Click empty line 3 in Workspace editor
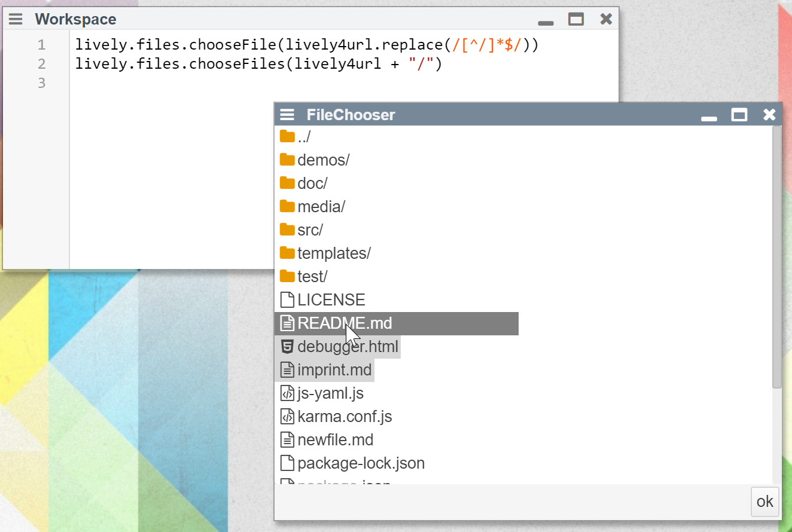 coord(239,82)
